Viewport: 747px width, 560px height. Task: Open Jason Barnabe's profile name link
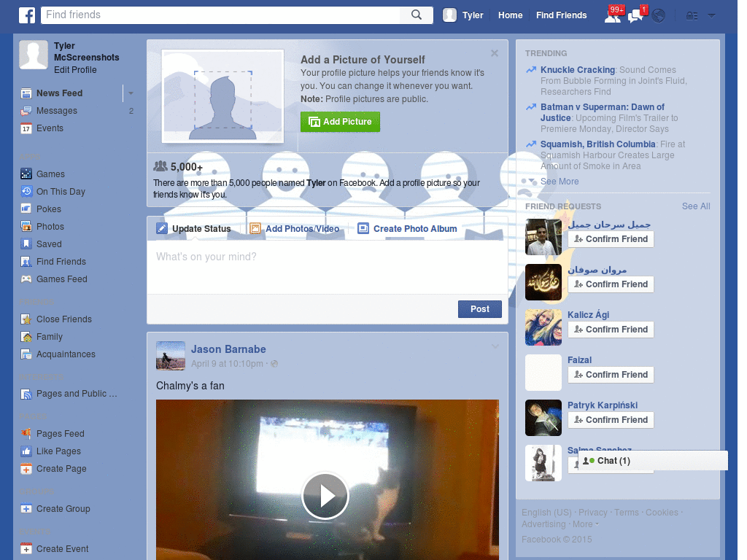pos(228,349)
